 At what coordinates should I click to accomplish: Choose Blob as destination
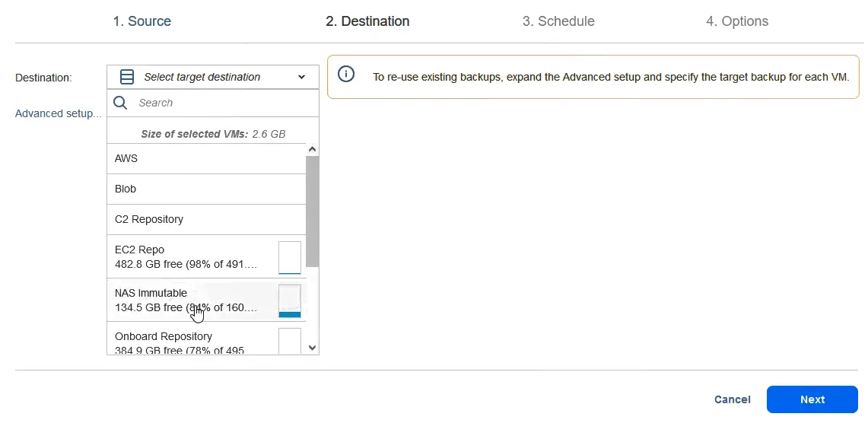click(206, 189)
